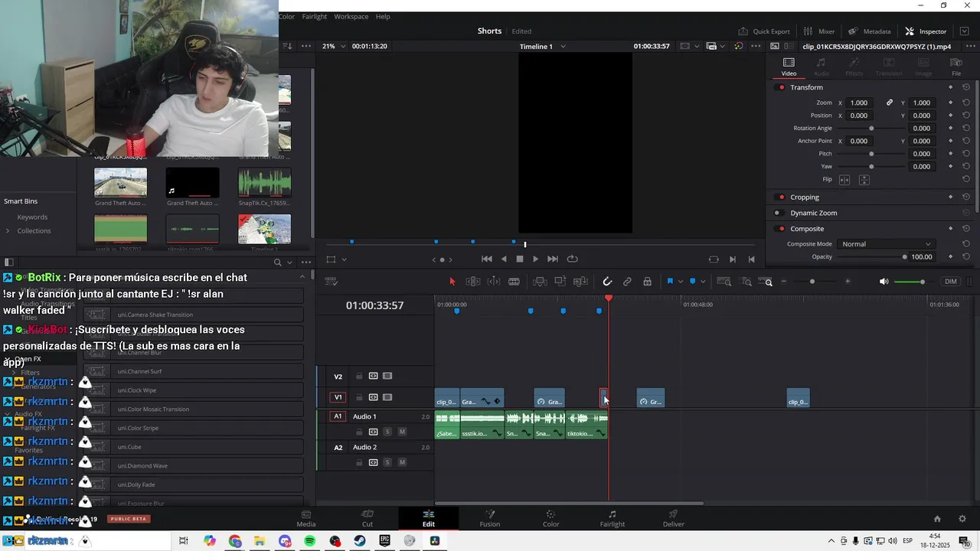Image resolution: width=980 pixels, height=551 pixels.
Task: Open the marker color dropdown arrow
Action: click(x=703, y=282)
